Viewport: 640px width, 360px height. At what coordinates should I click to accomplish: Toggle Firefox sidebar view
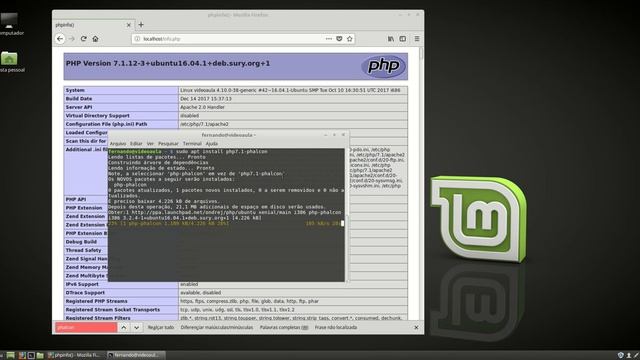point(403,39)
